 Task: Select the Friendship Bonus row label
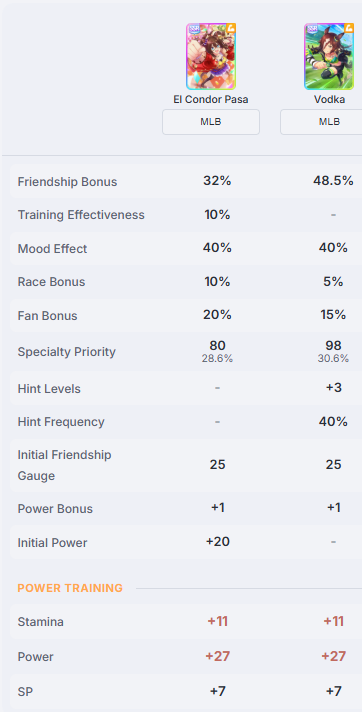pyautogui.click(x=67, y=182)
